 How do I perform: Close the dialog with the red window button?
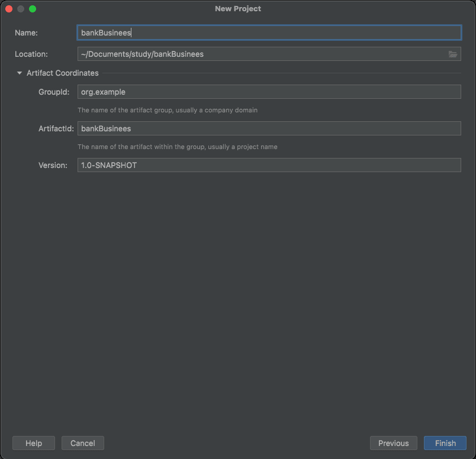pos(9,9)
